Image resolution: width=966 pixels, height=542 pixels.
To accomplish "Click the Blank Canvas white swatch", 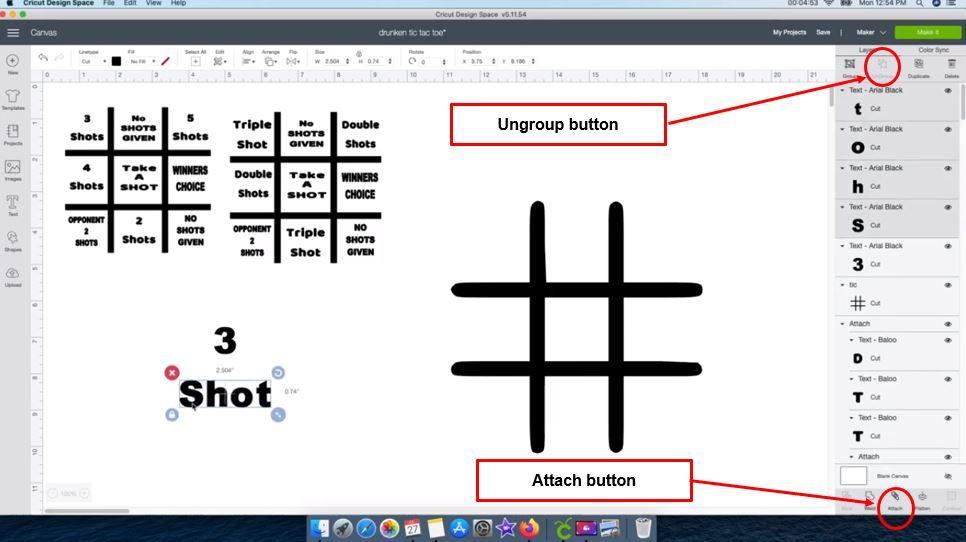I will pos(853,475).
